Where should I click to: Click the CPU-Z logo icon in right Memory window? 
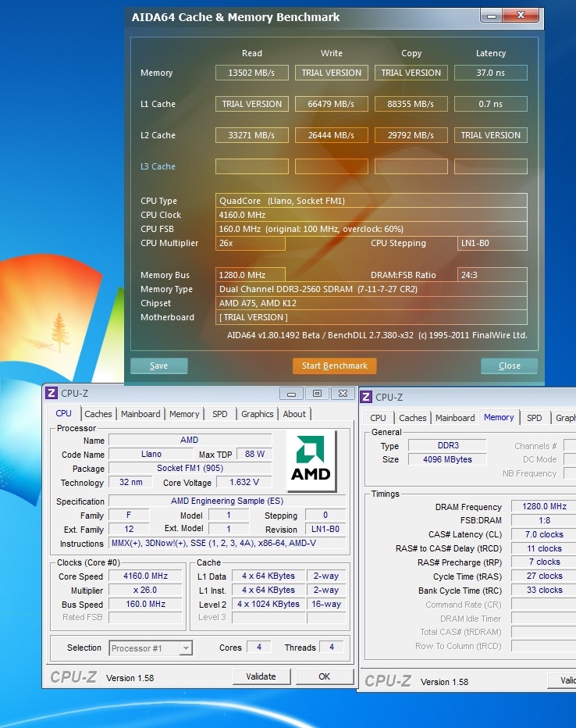tap(366, 397)
